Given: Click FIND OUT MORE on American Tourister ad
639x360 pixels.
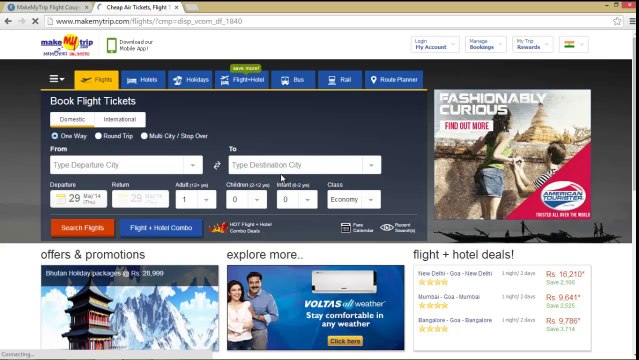Looking at the screenshot, I should (x=467, y=126).
